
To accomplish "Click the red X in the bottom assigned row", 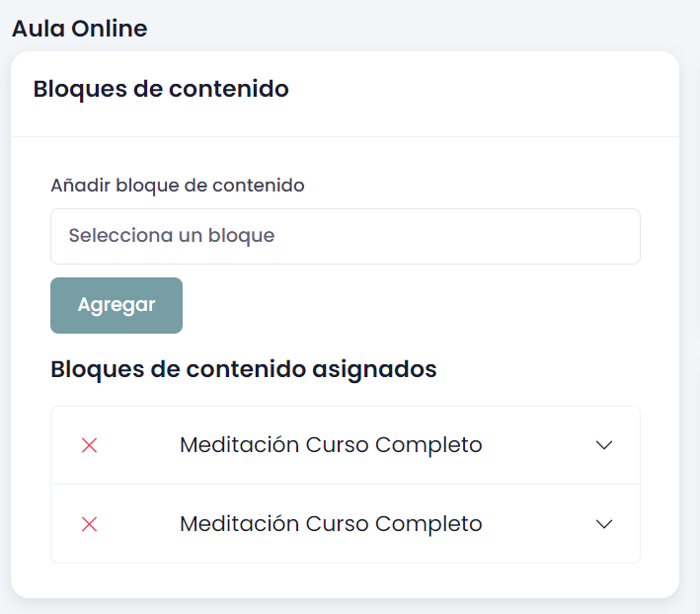I will pos(89,524).
